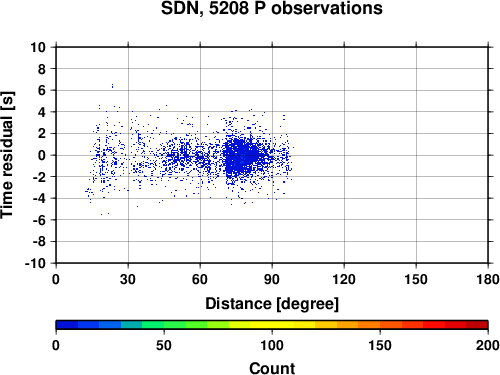This screenshot has height=375, width=500.
Task: Click the plot title 'SDN, 5208 P observations'
Action: click(x=272, y=8)
